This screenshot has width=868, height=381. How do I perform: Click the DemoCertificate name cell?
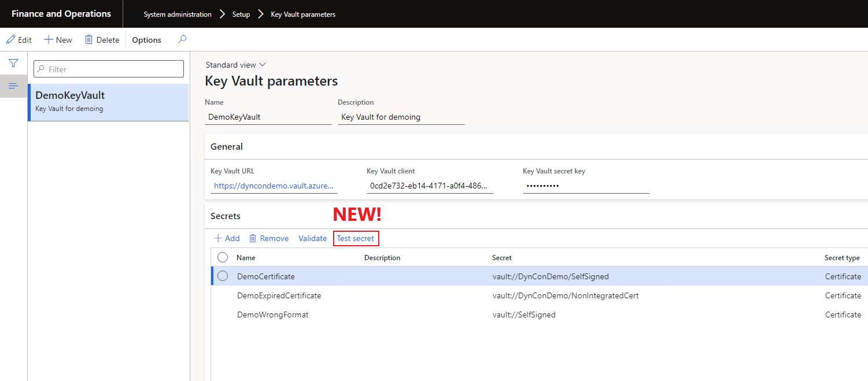tap(266, 276)
